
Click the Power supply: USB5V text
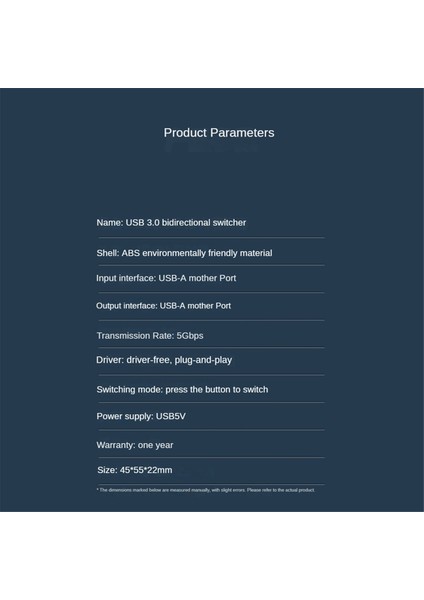pos(141,416)
